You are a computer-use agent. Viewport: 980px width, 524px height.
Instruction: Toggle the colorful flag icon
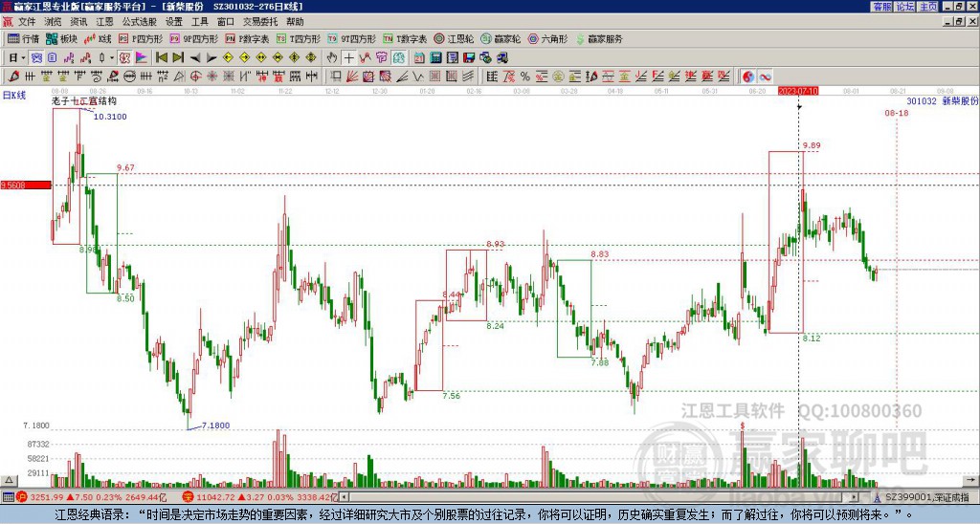(x=142, y=58)
